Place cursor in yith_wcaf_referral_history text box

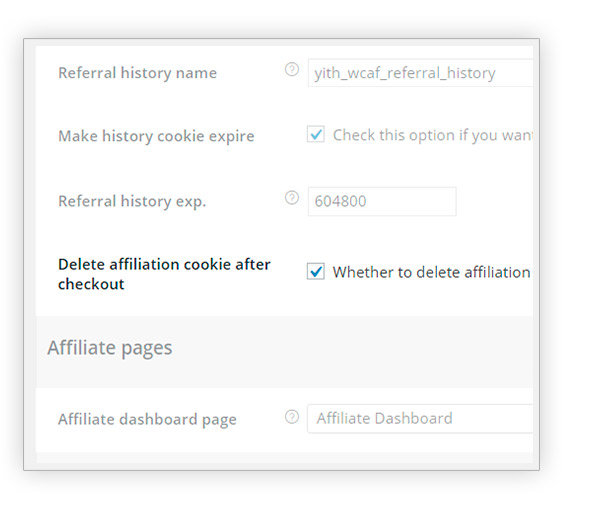click(x=420, y=73)
